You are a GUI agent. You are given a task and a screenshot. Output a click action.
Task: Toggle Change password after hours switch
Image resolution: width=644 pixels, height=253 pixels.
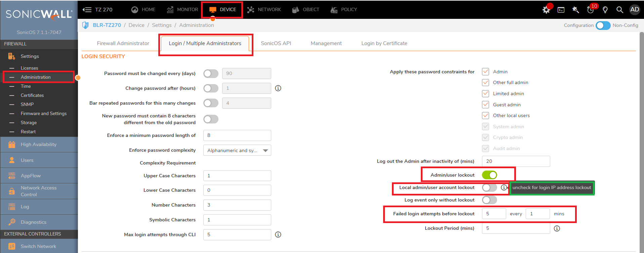tap(211, 88)
